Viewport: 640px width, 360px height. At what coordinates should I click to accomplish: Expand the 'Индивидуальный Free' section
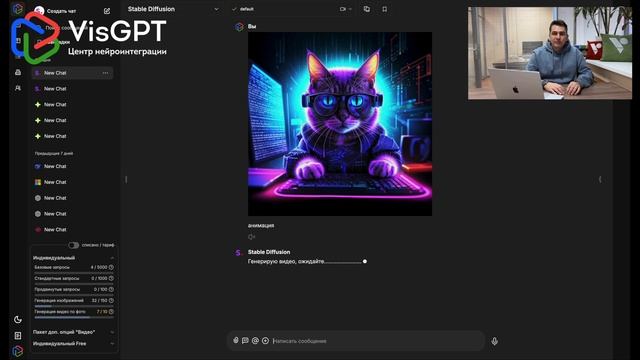[112, 344]
